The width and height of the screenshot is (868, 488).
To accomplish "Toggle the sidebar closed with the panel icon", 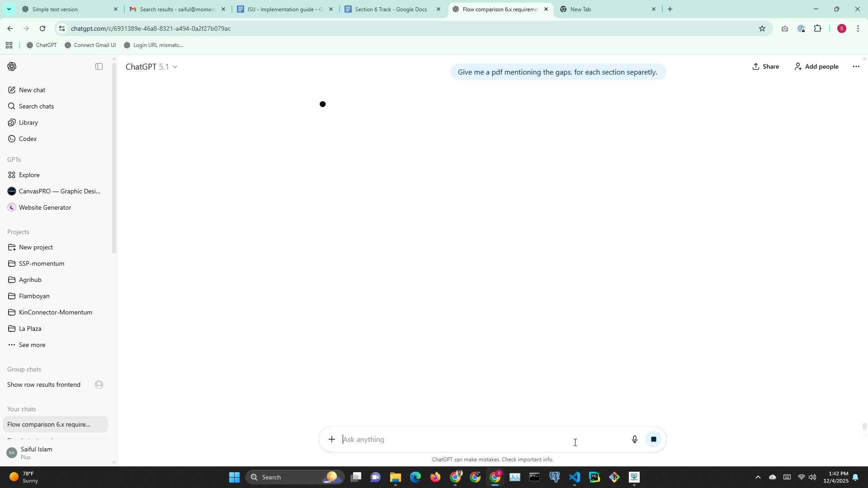I will 99,66.
